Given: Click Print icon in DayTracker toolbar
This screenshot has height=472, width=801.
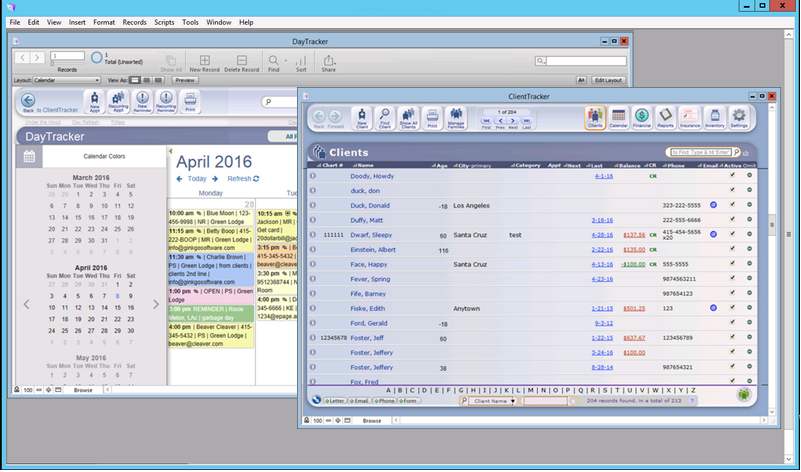Looking at the screenshot, I should tap(190, 102).
